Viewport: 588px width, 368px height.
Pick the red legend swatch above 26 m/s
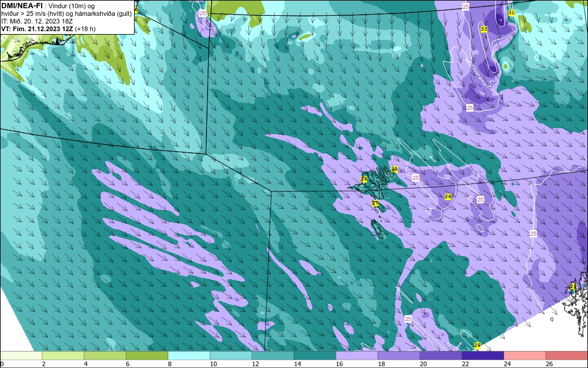coord(567,356)
